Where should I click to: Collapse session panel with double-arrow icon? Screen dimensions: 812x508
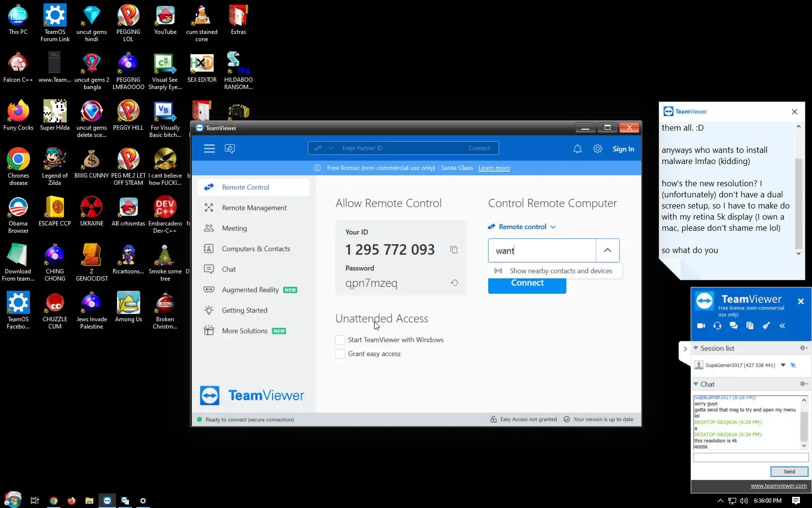(x=782, y=326)
